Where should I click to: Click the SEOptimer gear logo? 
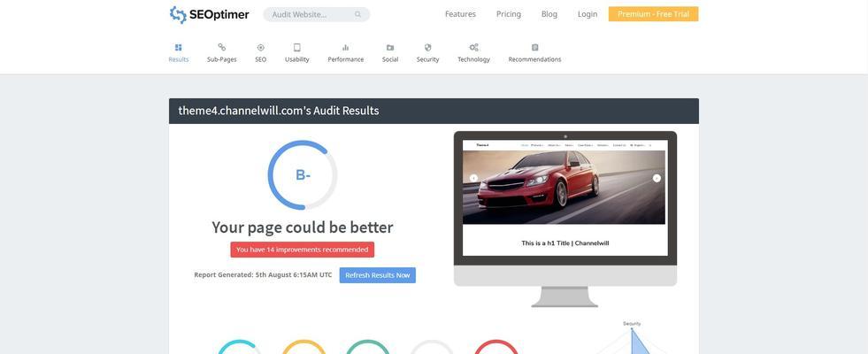pos(178,14)
